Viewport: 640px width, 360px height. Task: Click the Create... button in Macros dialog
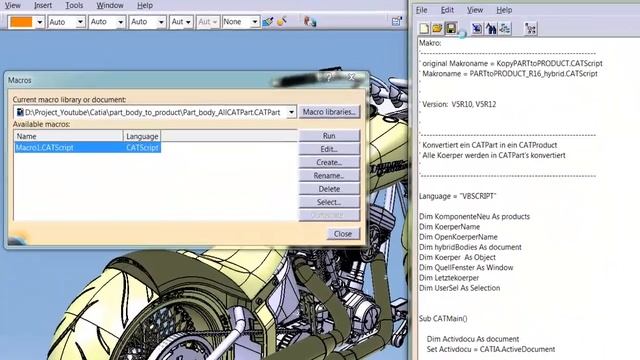(329, 162)
